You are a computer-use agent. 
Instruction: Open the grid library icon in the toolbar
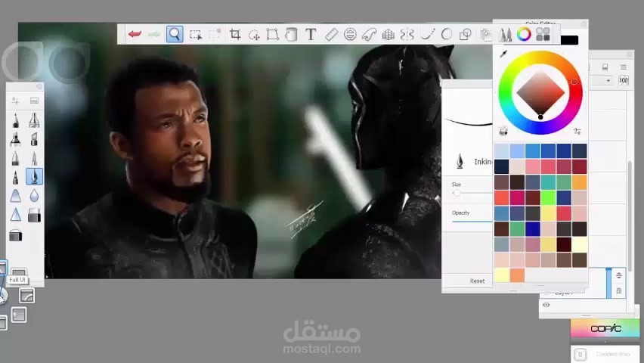click(x=543, y=34)
